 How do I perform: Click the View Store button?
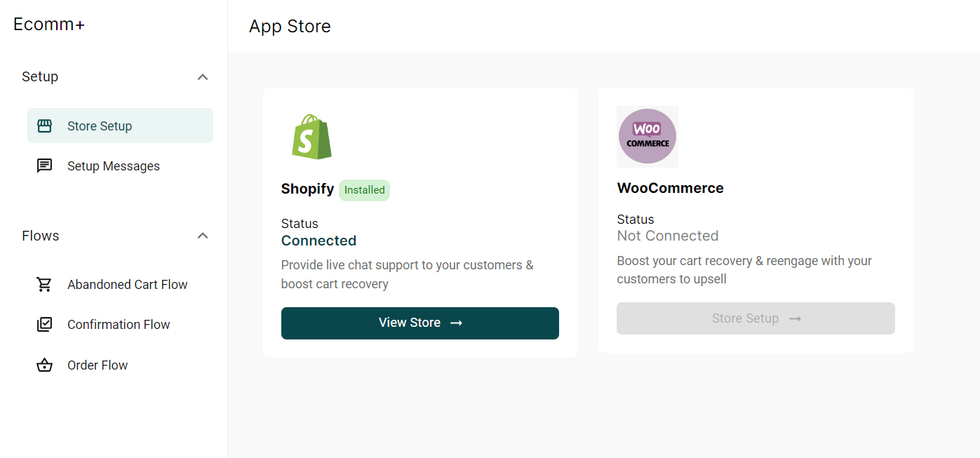(x=420, y=323)
